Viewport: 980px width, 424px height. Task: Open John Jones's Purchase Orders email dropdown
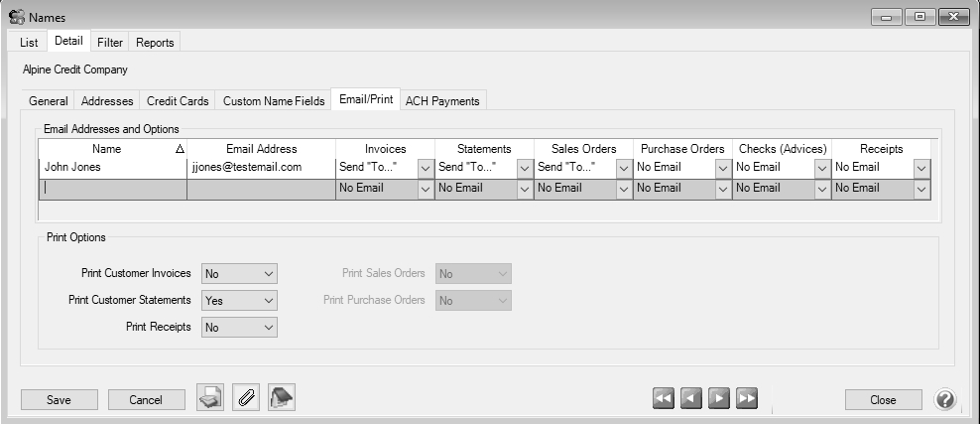tap(723, 168)
